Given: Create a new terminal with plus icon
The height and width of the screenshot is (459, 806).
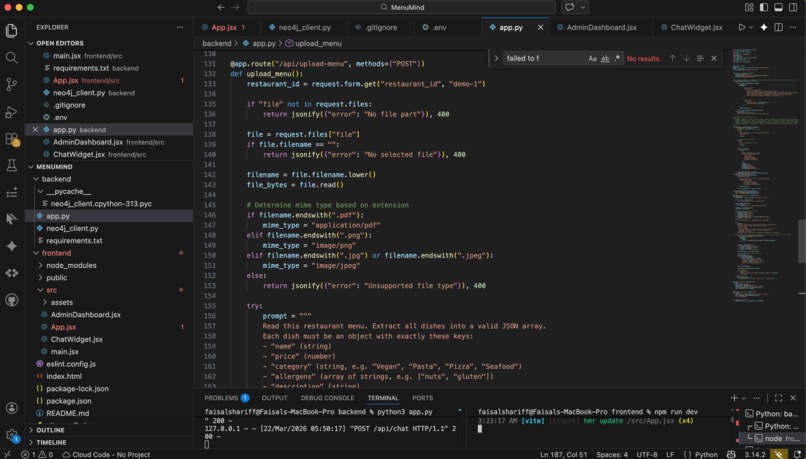Looking at the screenshot, I should coord(734,398).
